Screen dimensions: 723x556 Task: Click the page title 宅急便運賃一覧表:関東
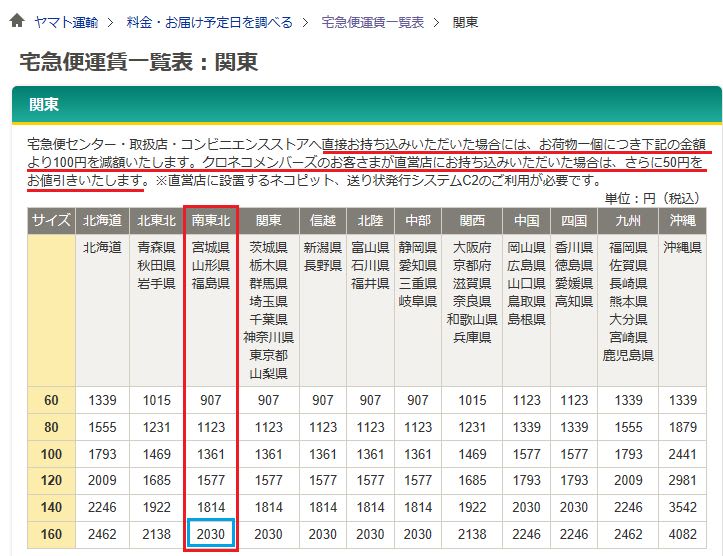[x=138, y=62]
